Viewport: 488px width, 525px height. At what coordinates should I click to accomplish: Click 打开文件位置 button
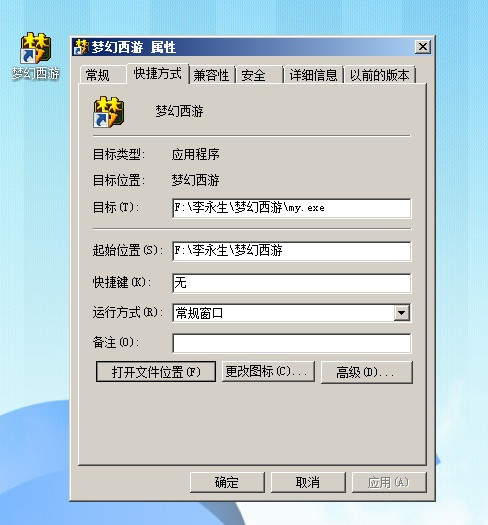point(156,372)
